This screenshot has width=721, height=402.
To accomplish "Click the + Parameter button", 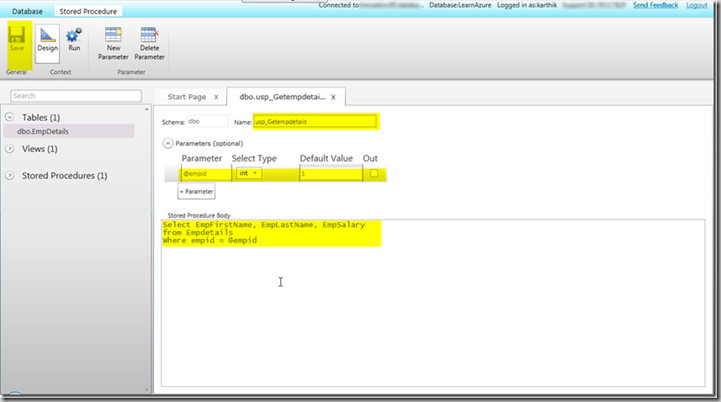I will pos(196,191).
